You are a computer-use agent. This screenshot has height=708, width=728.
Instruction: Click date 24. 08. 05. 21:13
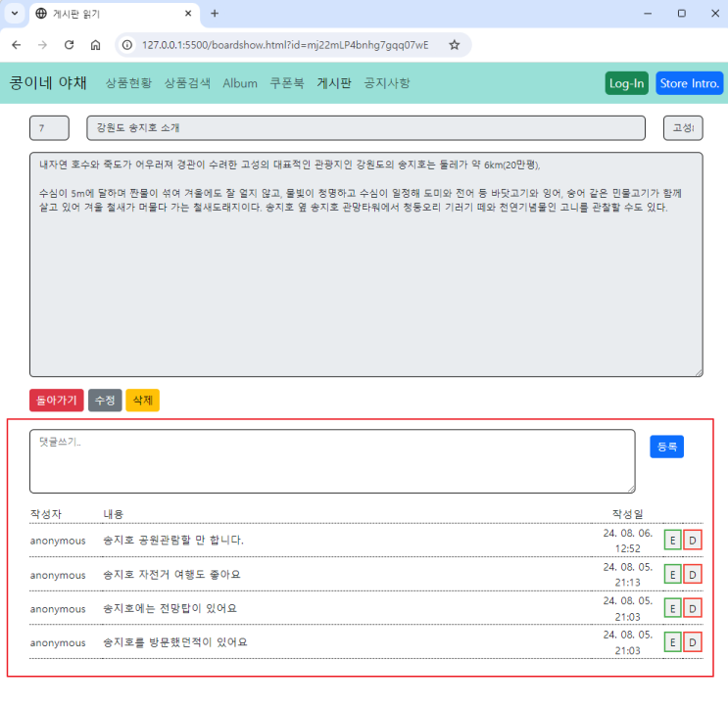point(628,575)
